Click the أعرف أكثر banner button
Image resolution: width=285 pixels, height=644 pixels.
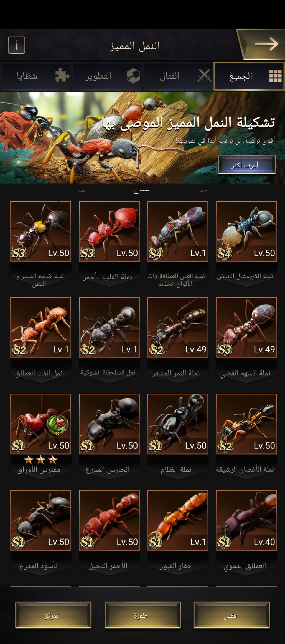[247, 165]
